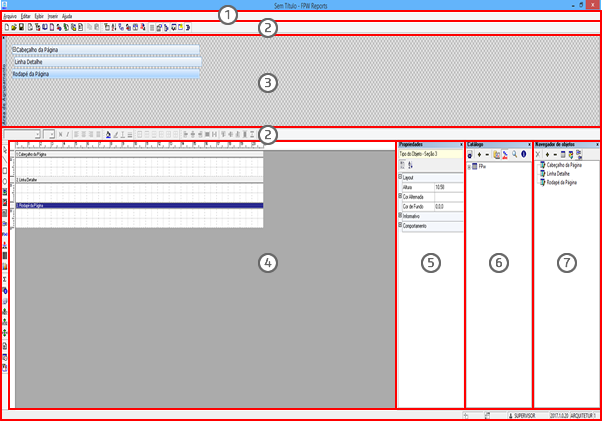Click the plus icon in Catálogo panel

click(x=479, y=155)
